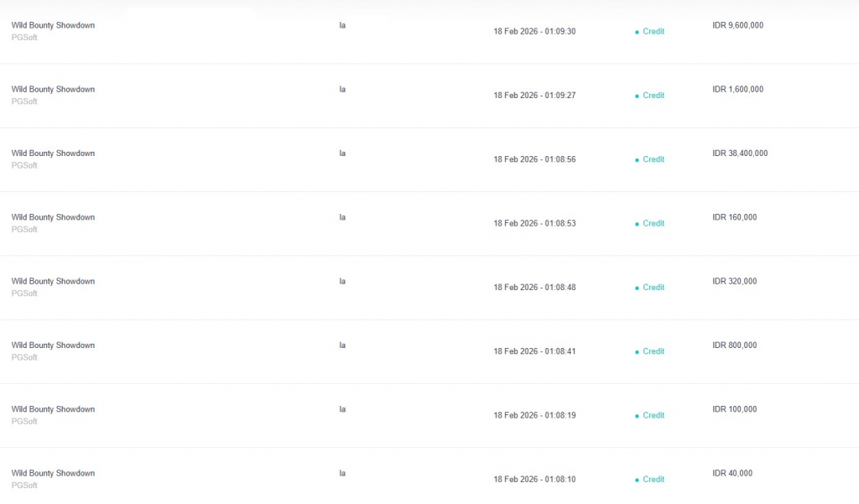This screenshot has height=504, width=859.
Task: Select the IDR 1,600,000 amount
Action: [x=737, y=89]
